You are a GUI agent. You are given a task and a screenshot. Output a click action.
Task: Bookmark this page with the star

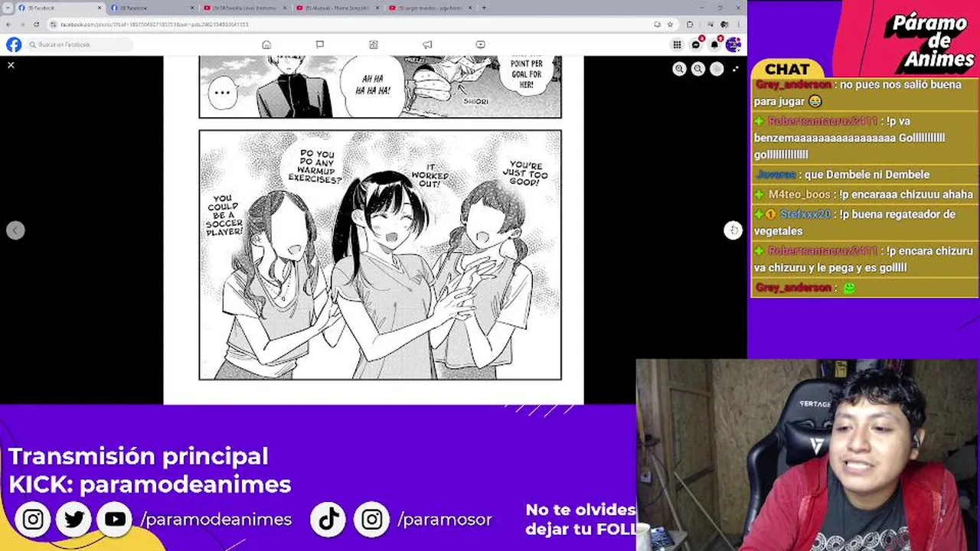pos(670,24)
